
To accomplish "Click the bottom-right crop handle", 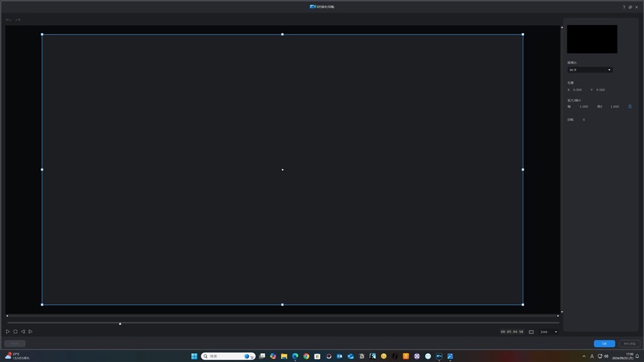I will pyautogui.click(x=523, y=305).
